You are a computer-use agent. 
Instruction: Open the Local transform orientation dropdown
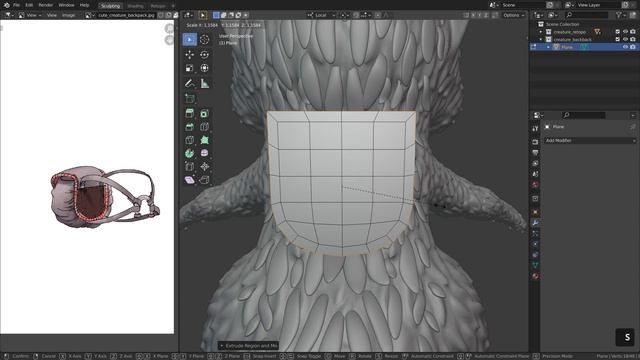321,15
